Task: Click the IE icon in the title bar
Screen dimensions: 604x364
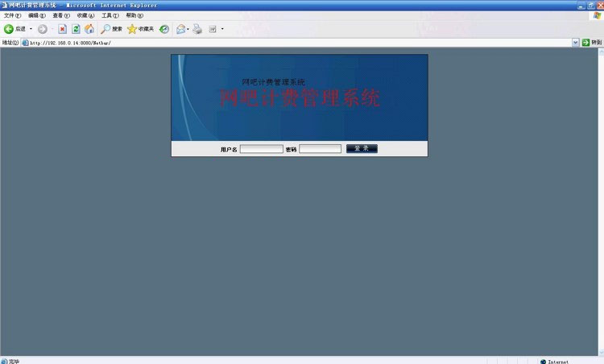Action: 5,5
